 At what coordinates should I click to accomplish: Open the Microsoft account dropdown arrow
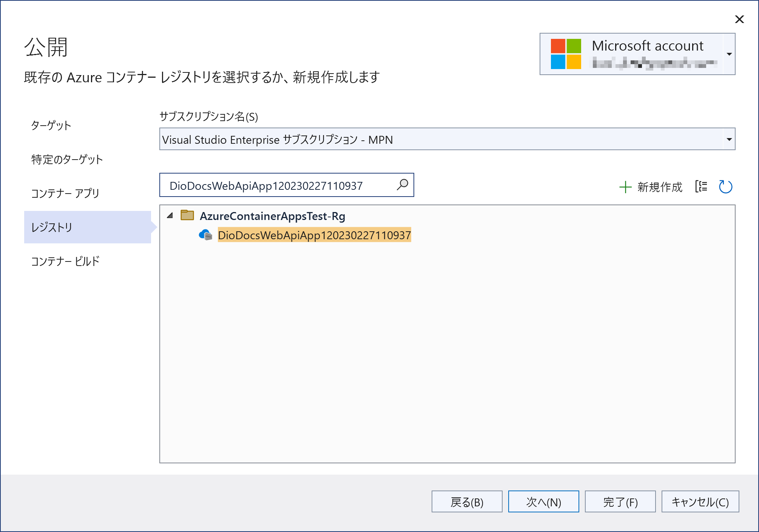point(730,54)
